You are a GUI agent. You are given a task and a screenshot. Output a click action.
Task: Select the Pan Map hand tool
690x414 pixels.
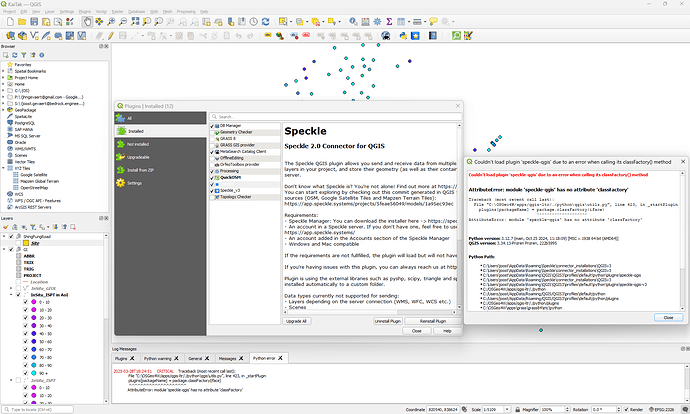point(87,22)
